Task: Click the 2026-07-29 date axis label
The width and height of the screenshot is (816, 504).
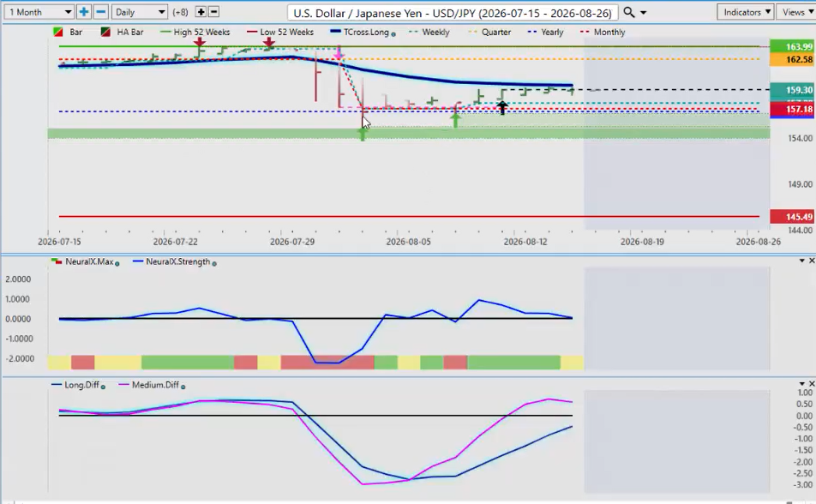Action: (292, 242)
